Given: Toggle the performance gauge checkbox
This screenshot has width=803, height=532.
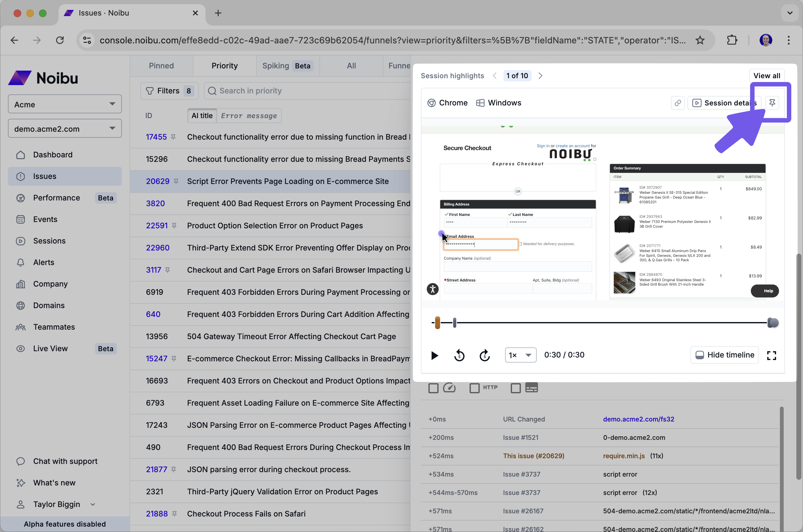Looking at the screenshot, I should coord(433,388).
